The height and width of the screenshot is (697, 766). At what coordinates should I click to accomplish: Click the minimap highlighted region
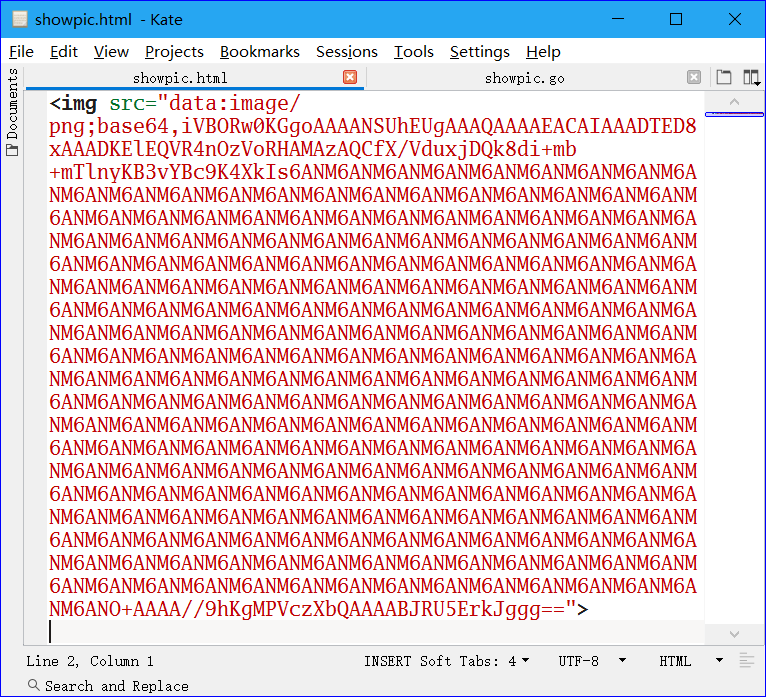(734, 114)
